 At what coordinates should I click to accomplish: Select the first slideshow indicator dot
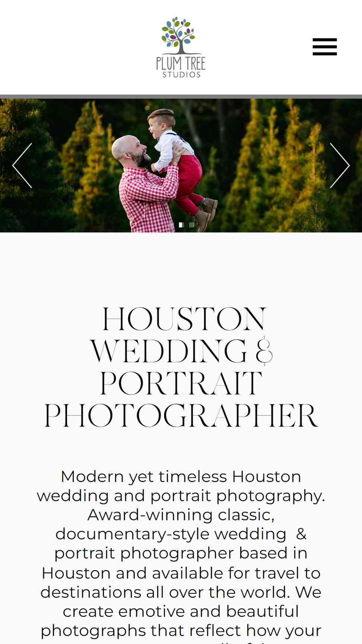(x=181, y=225)
